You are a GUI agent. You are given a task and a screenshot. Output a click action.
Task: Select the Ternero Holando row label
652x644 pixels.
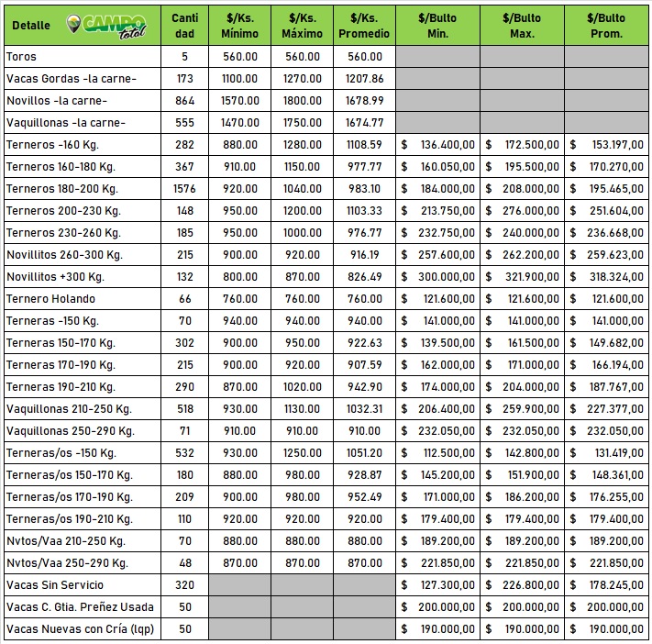click(x=50, y=299)
